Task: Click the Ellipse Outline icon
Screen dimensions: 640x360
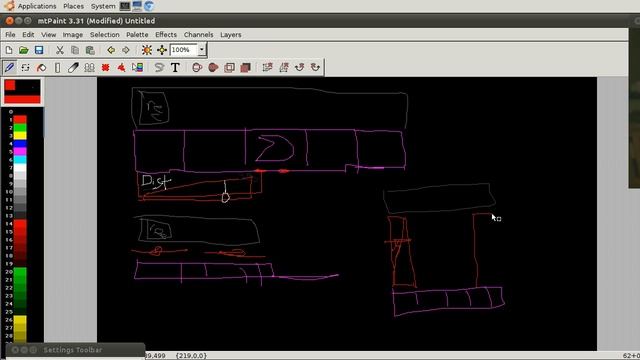Action: (197, 67)
